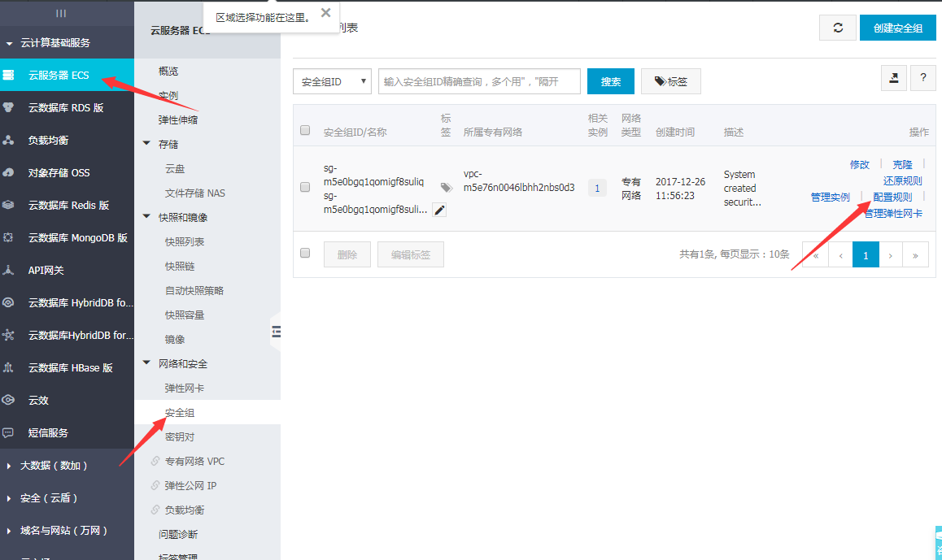Click the pencil edit icon beside security group name
Viewport: 942px width, 560px height.
(439, 210)
